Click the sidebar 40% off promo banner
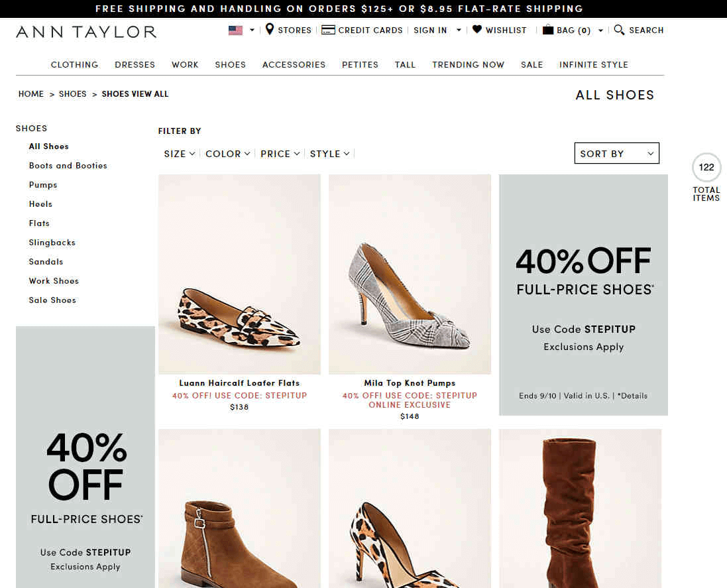 pos(85,457)
